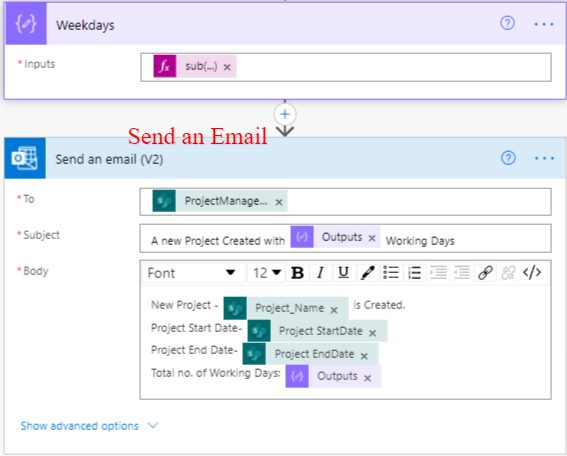Click 'A new Project Created with' subject text
Image resolution: width=567 pixels, height=456 pixels.
(x=218, y=241)
